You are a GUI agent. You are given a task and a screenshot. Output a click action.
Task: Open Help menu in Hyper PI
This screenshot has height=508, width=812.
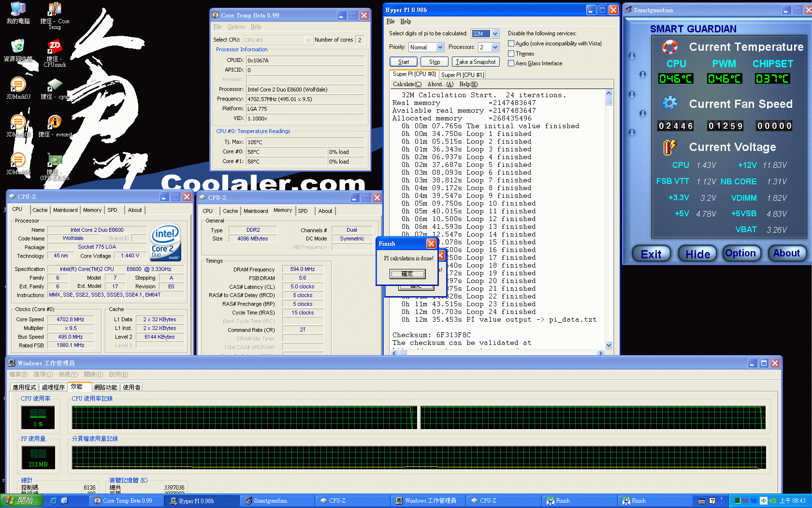click(406, 21)
